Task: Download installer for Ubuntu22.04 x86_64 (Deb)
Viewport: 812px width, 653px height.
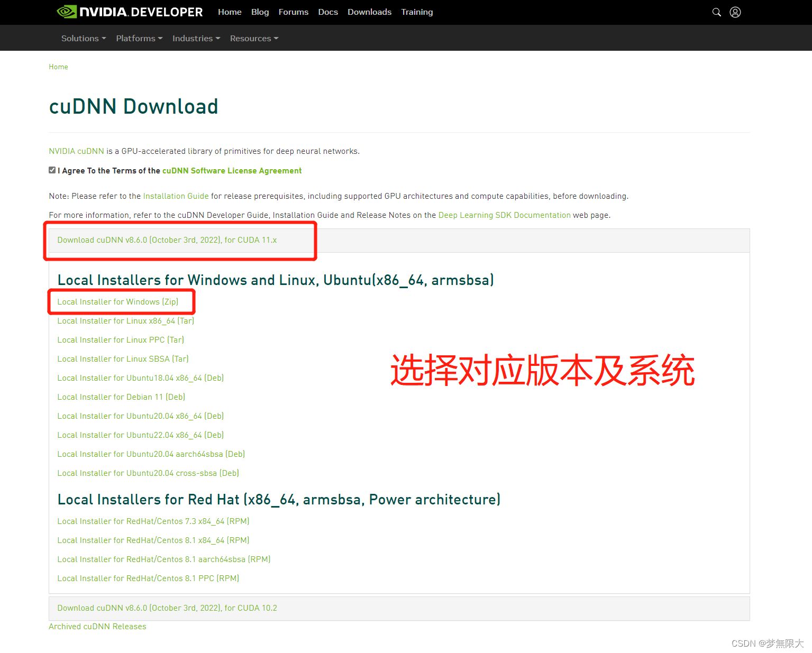Action: click(141, 435)
